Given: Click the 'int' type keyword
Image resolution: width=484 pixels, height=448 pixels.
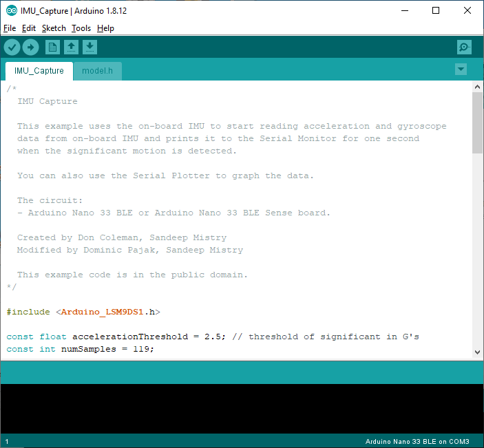Looking at the screenshot, I should point(48,349).
